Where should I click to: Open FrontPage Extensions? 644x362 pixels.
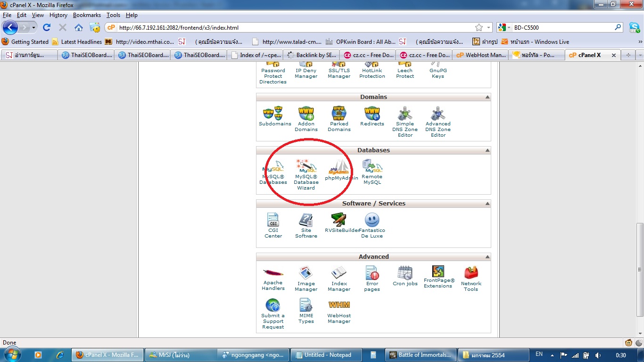pos(439,277)
